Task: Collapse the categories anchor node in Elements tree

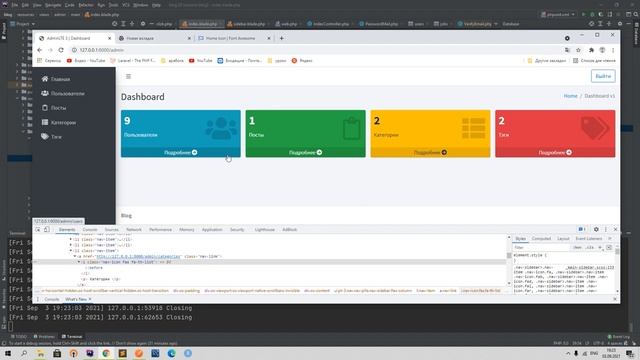Action: (x=75, y=256)
